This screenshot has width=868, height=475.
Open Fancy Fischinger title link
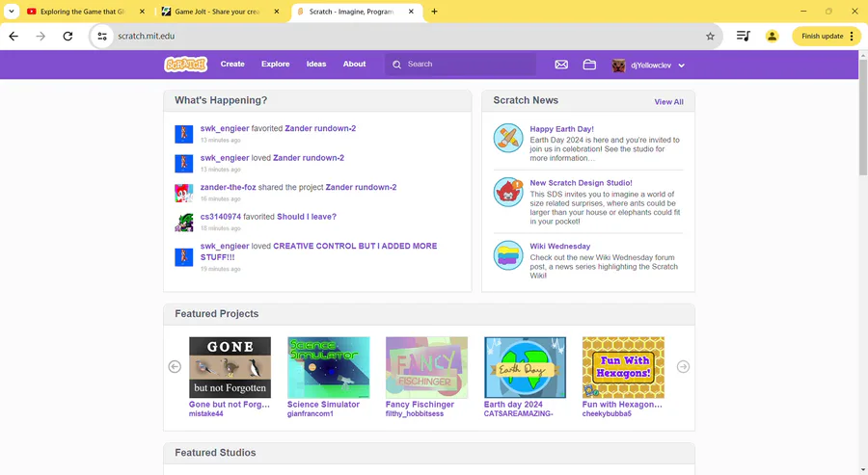420,405
